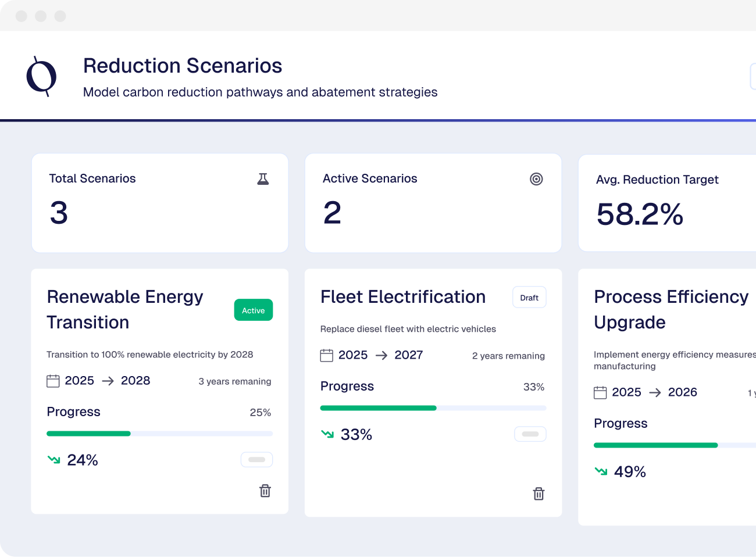Viewport: 756px width, 558px height.
Task: Open the Total Scenarios summary card
Action: click(x=160, y=203)
